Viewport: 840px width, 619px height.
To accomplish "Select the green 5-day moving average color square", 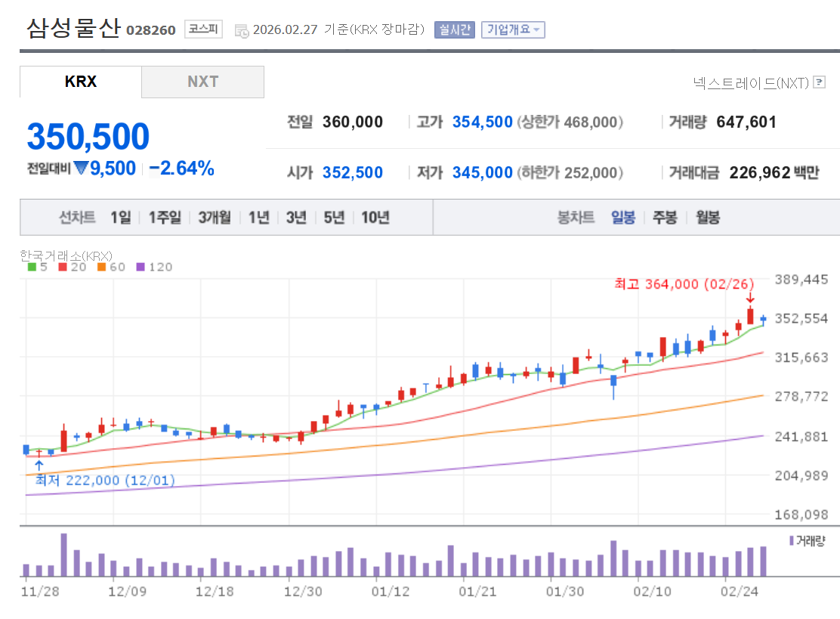I will pyautogui.click(x=32, y=267).
